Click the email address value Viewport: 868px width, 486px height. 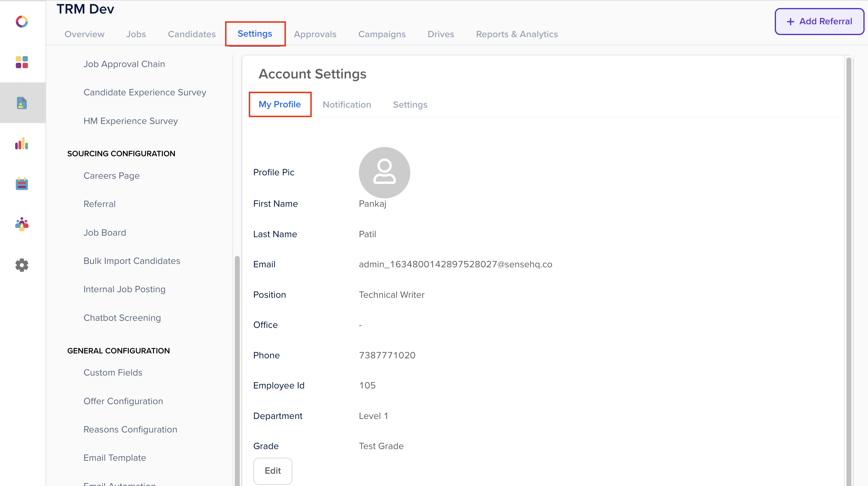point(455,265)
